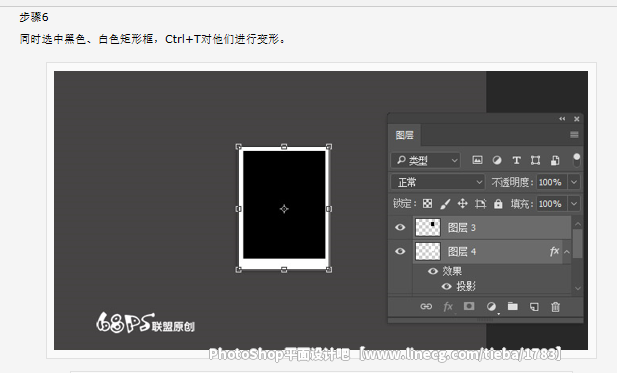Click the bottom-left corner transform handle
Viewport: 617px width, 373px height.
coord(238,270)
